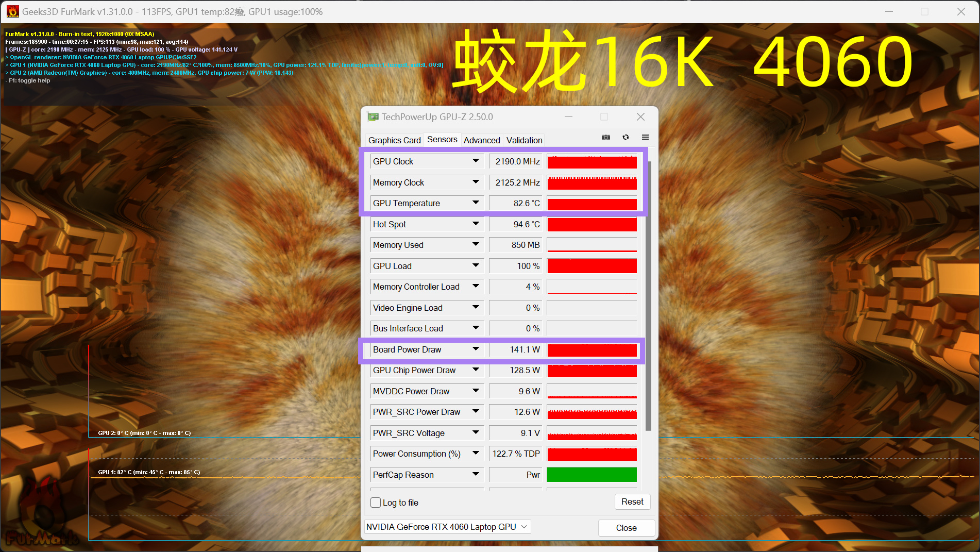
Task: Open the Board Power Draw dropdown
Action: pyautogui.click(x=476, y=349)
